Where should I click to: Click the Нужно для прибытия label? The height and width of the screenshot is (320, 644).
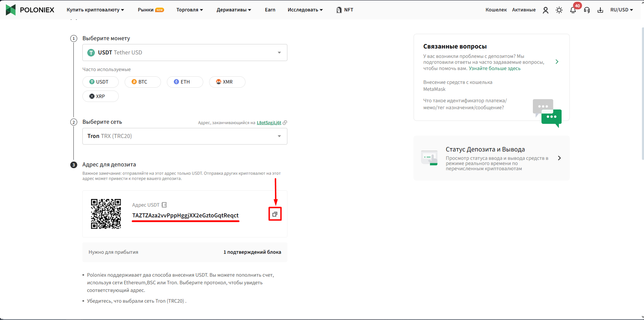pos(113,252)
